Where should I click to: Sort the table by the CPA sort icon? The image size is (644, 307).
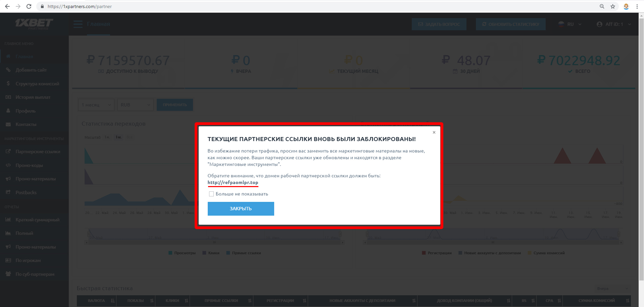(559, 301)
